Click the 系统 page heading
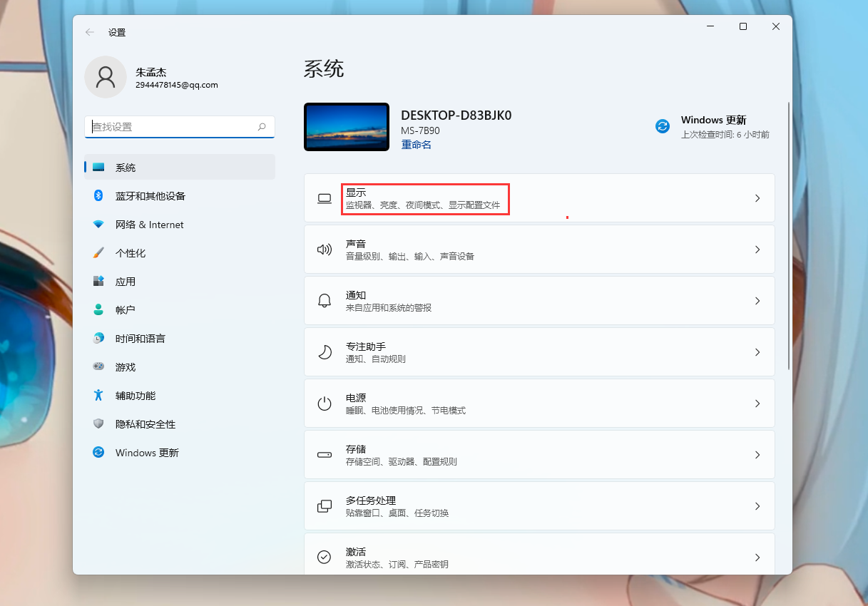This screenshot has height=606, width=868. point(324,69)
